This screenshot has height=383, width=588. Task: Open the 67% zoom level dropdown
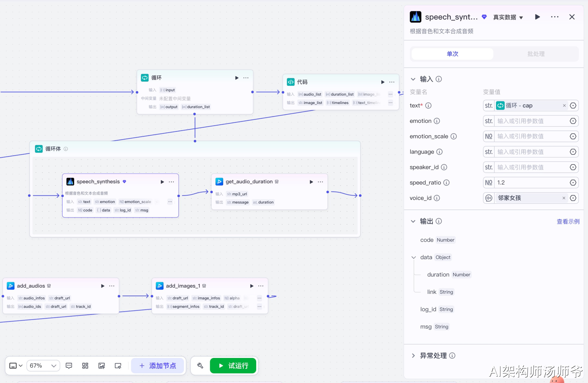(43, 366)
